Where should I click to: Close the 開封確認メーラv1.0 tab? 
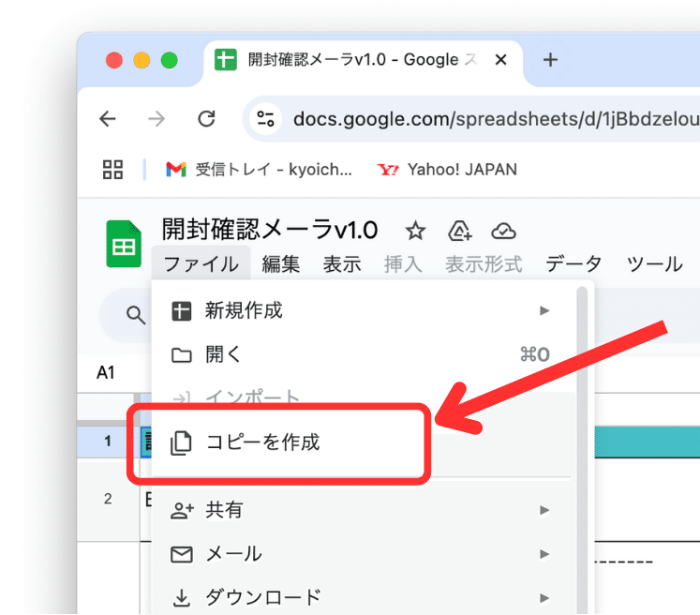pos(501,59)
